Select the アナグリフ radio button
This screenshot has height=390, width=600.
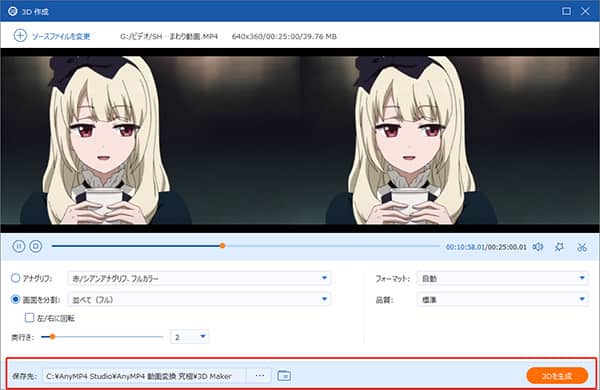[x=15, y=278]
